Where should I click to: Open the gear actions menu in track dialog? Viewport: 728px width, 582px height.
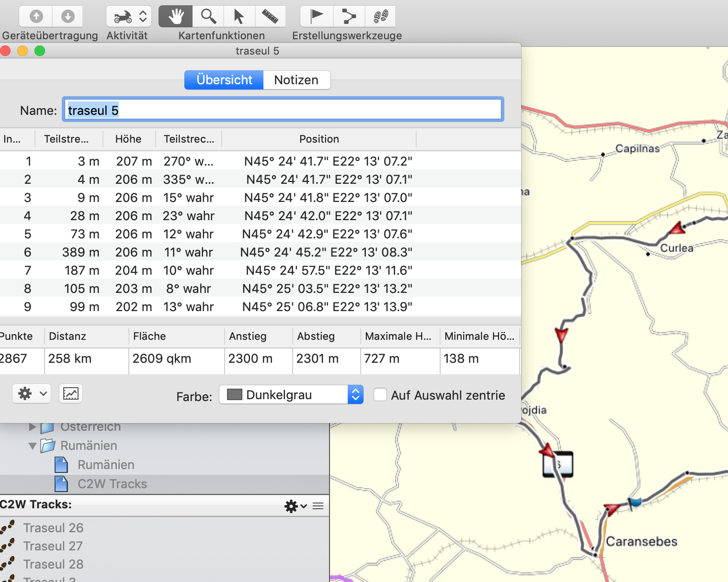[32, 394]
